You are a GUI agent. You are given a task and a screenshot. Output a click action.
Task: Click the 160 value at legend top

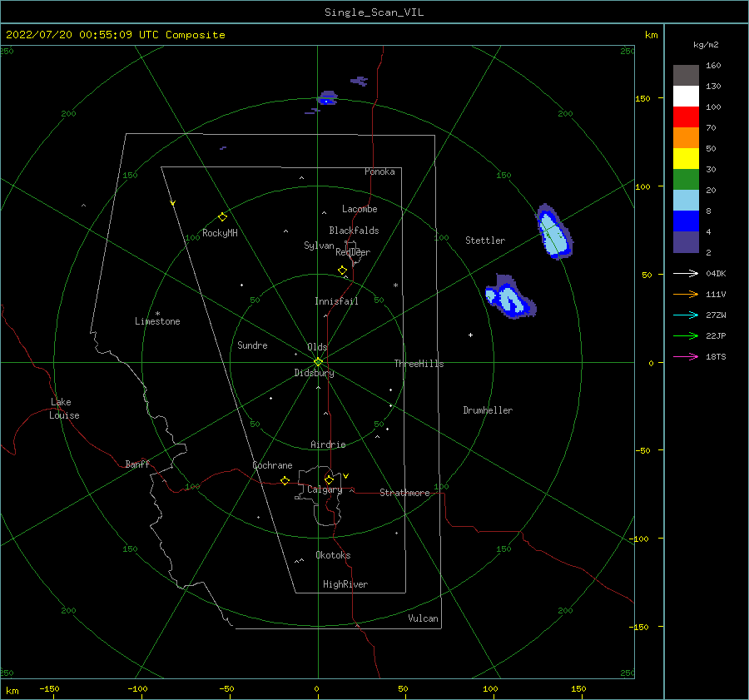click(713, 66)
